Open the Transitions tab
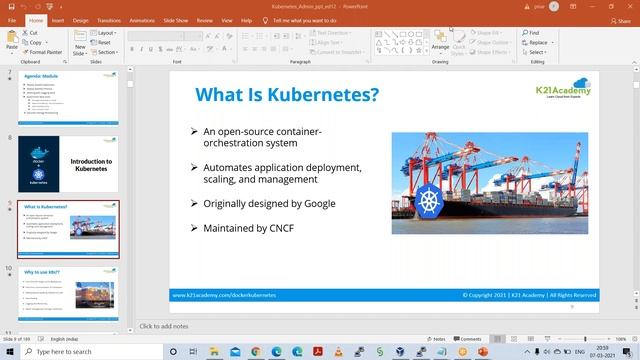This screenshot has height=360, width=640. tap(109, 20)
